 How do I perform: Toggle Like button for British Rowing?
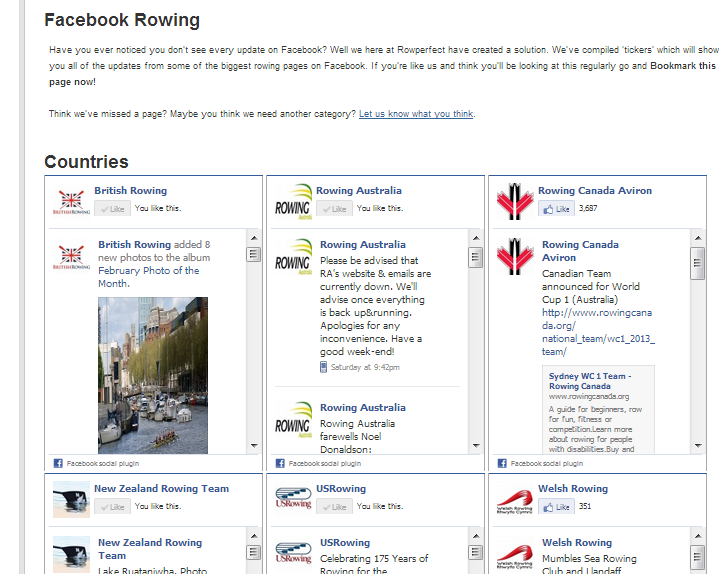(x=112, y=208)
